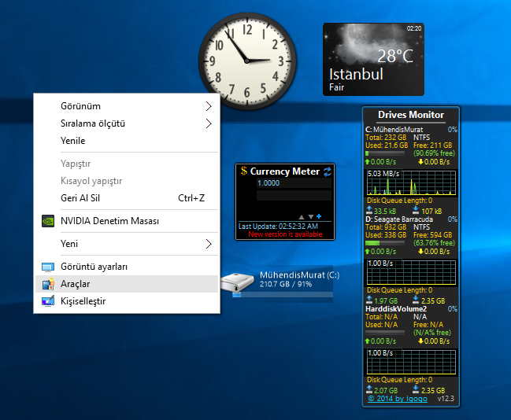The height and width of the screenshot is (420, 511).
Task: Click 'C: MühendisMurat' drive label
Action: pyautogui.click(x=394, y=130)
